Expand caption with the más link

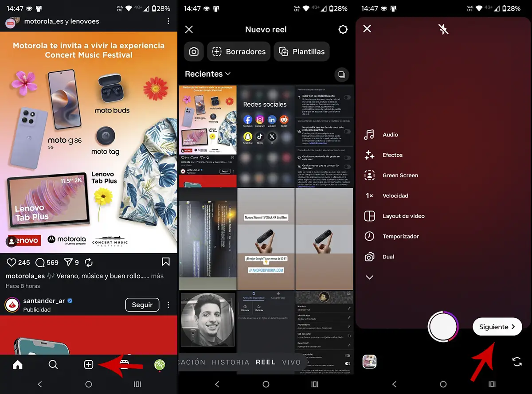tap(157, 276)
